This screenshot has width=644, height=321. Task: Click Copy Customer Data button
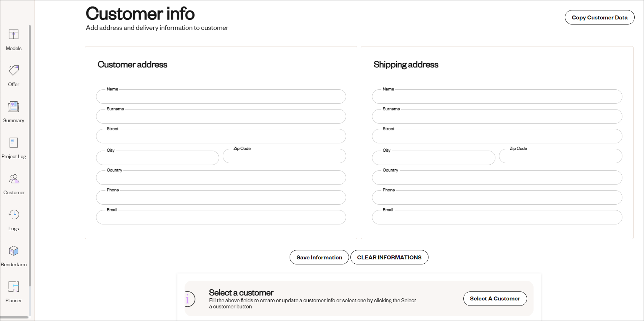click(x=599, y=17)
